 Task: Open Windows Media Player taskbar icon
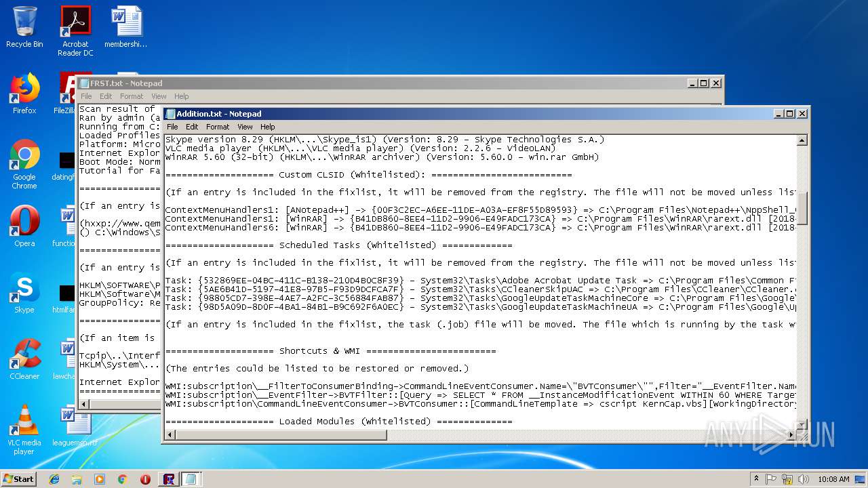100,479
